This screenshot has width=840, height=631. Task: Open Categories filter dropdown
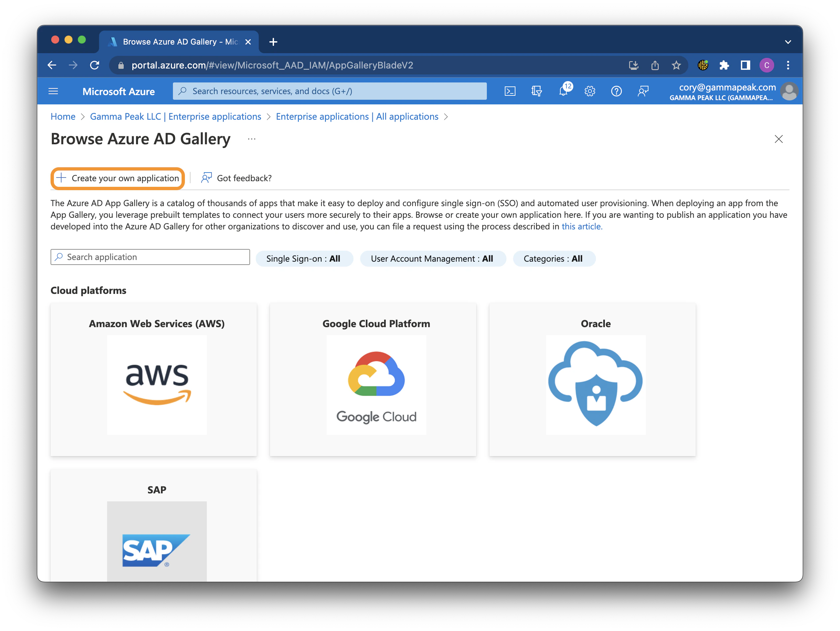coord(553,259)
